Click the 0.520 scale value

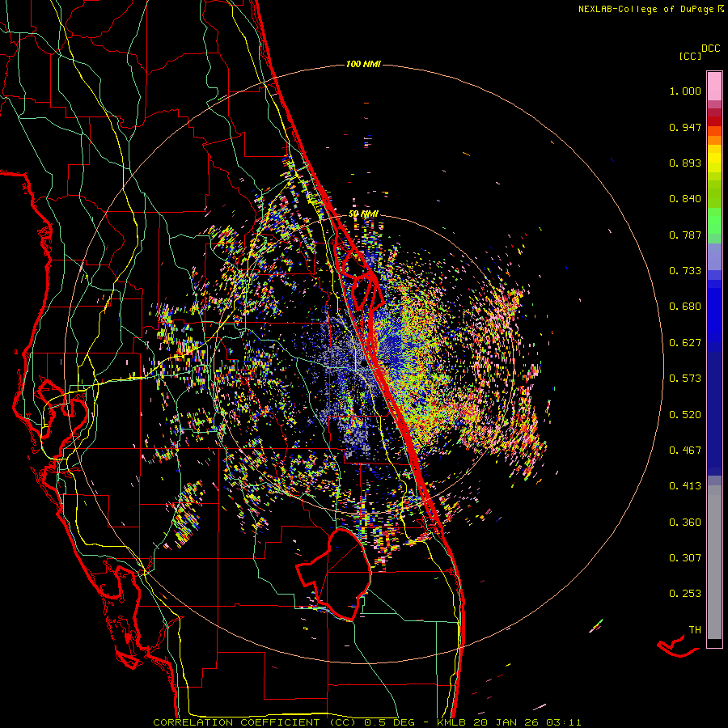[685, 415]
